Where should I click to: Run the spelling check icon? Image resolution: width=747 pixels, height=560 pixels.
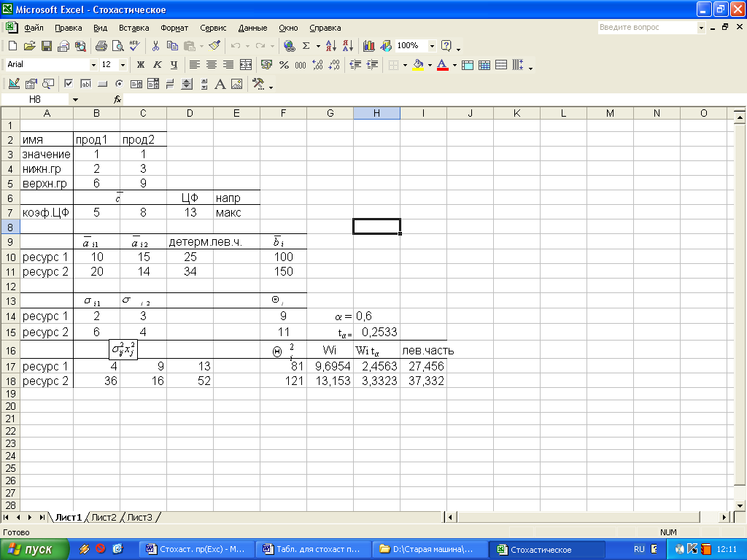click(x=134, y=46)
